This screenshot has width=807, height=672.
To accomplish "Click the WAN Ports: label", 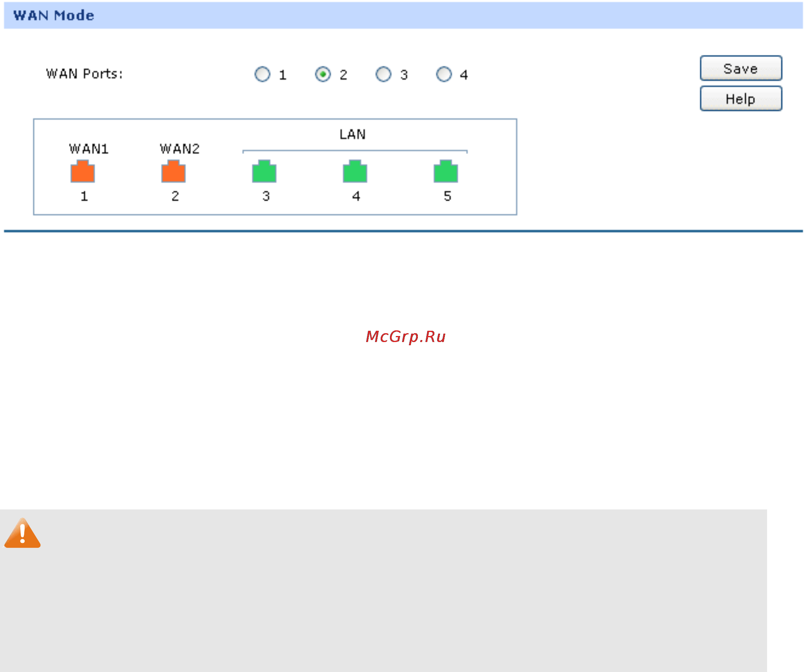I will click(84, 74).
